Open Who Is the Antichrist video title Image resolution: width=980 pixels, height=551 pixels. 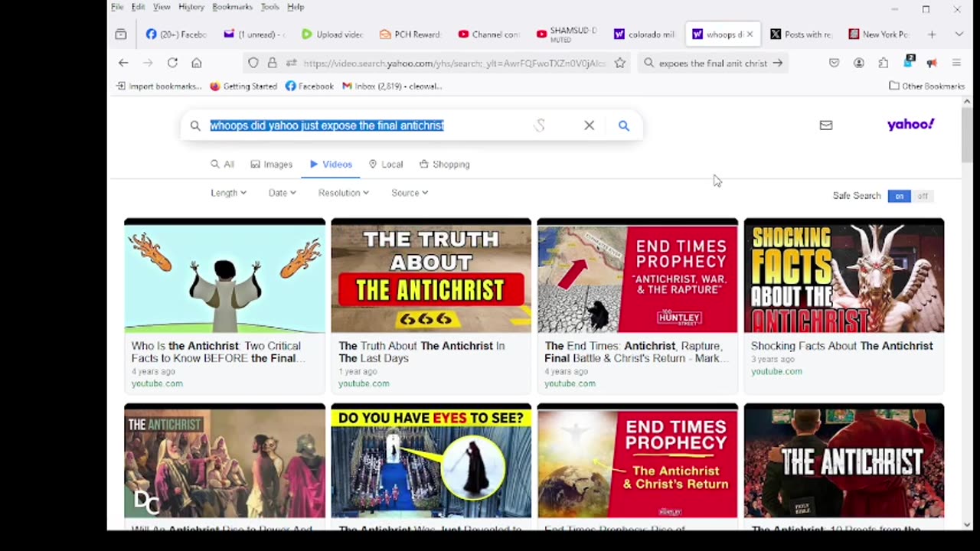click(219, 352)
